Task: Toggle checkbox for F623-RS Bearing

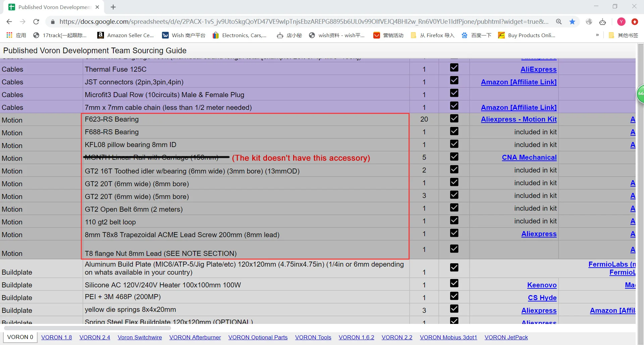Action: pos(454,119)
